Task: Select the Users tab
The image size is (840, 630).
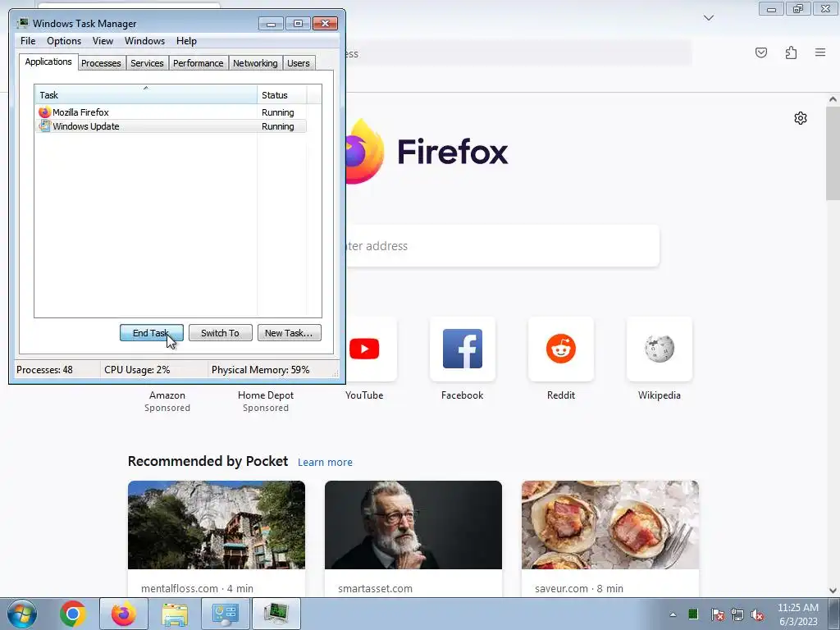Action: (299, 63)
